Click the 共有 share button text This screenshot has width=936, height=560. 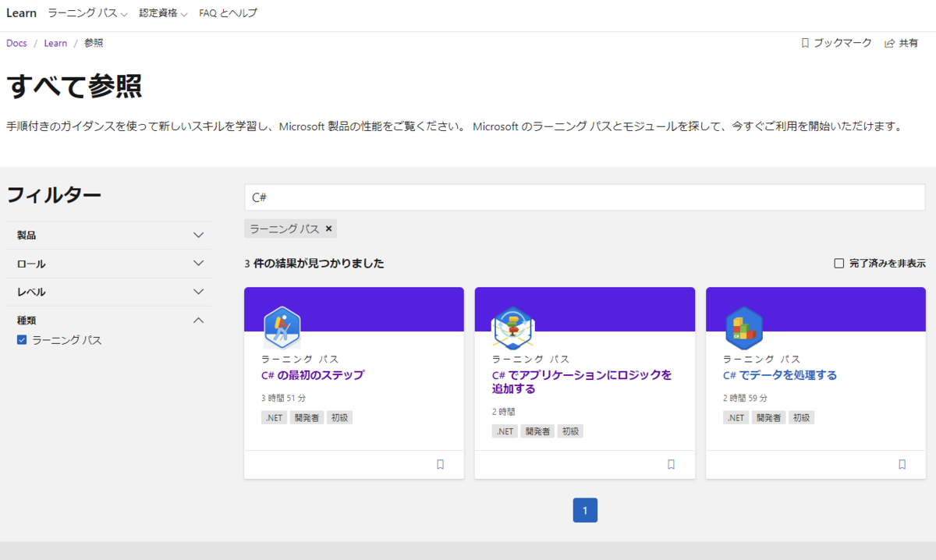tap(909, 44)
